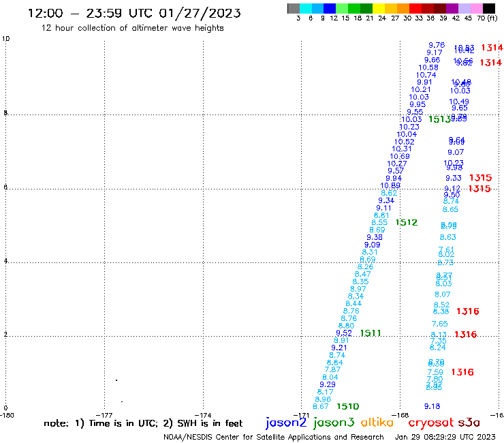The width and height of the screenshot is (504, 443).
Task: Click the wave height value '9.33'
Action: [x=454, y=178]
